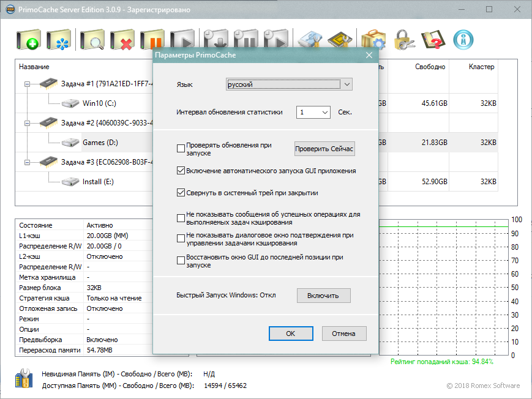Open the help book icon with question mark
This screenshot has width=532, height=399.
pos(432,40)
